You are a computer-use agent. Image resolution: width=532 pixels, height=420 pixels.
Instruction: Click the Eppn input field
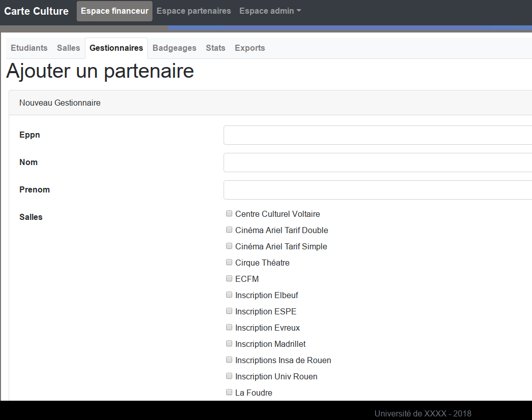pyautogui.click(x=378, y=135)
